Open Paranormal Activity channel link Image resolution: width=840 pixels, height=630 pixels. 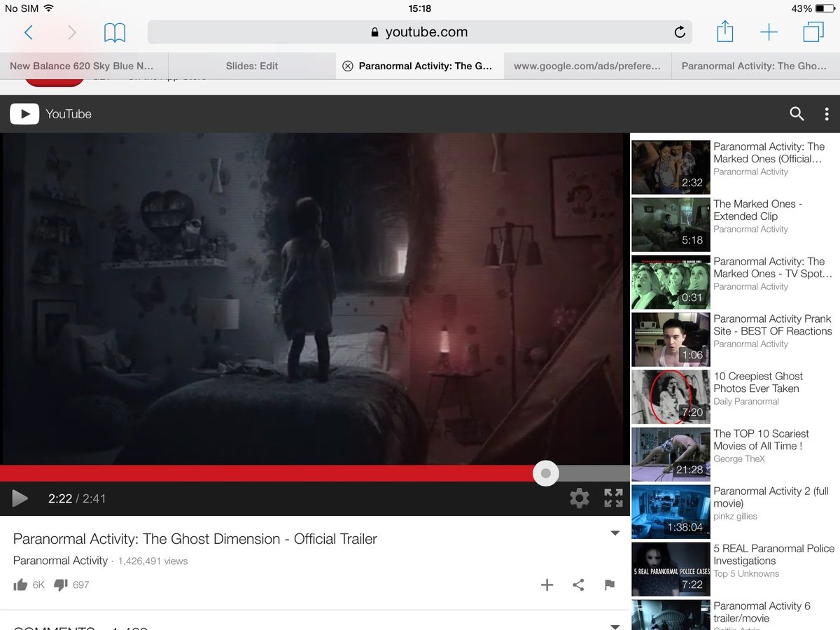click(60, 561)
